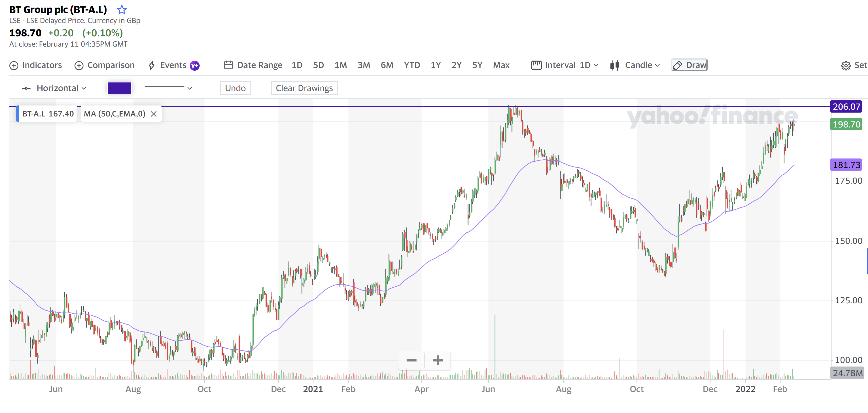Click the +0.20 price change value
The width and height of the screenshot is (868, 413).
[61, 33]
